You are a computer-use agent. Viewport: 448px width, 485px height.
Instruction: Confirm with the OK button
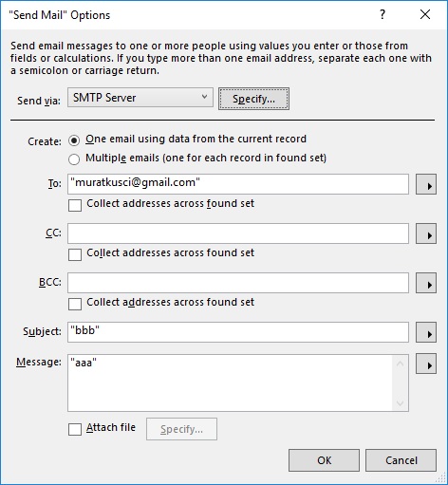click(x=324, y=460)
